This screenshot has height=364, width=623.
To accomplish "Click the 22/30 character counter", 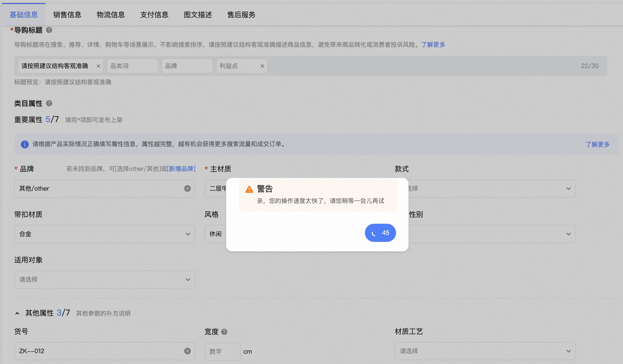I will (590, 66).
